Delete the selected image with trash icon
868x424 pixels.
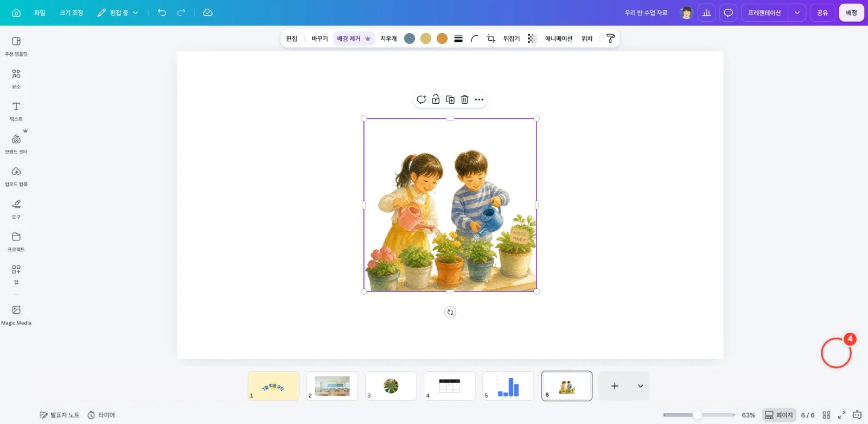[465, 99]
